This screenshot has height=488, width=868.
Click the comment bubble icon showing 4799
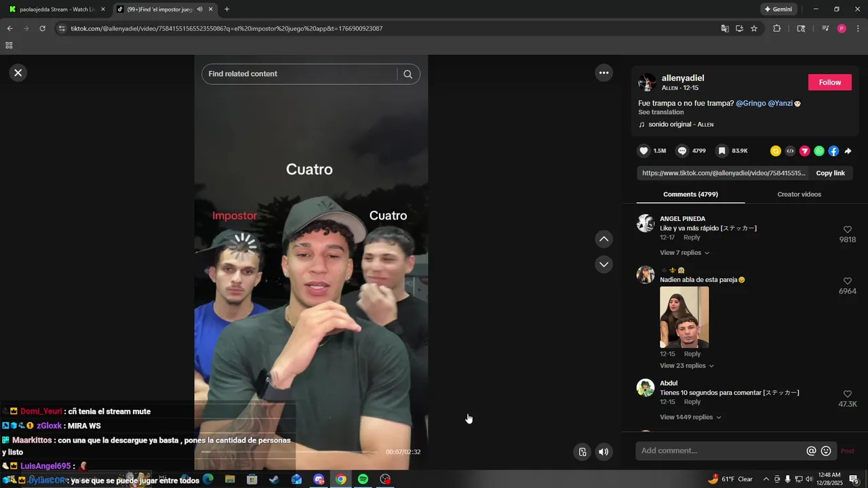(682, 150)
